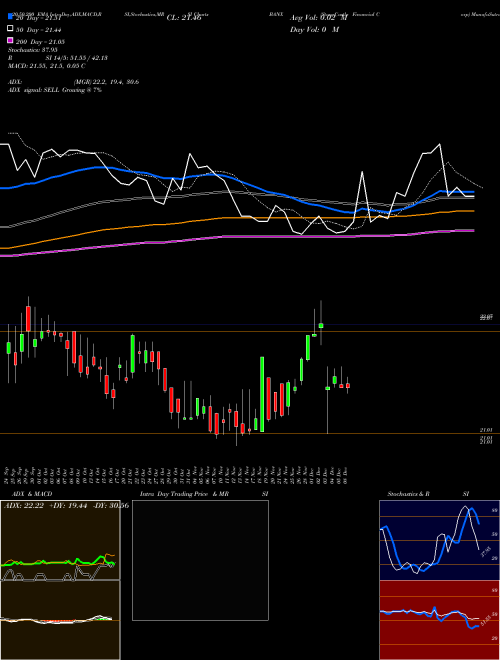Click the tall green candlestick on 19 Nov
Image resolution: width=500 pixels, height=660 pixels.
[x=262, y=394]
